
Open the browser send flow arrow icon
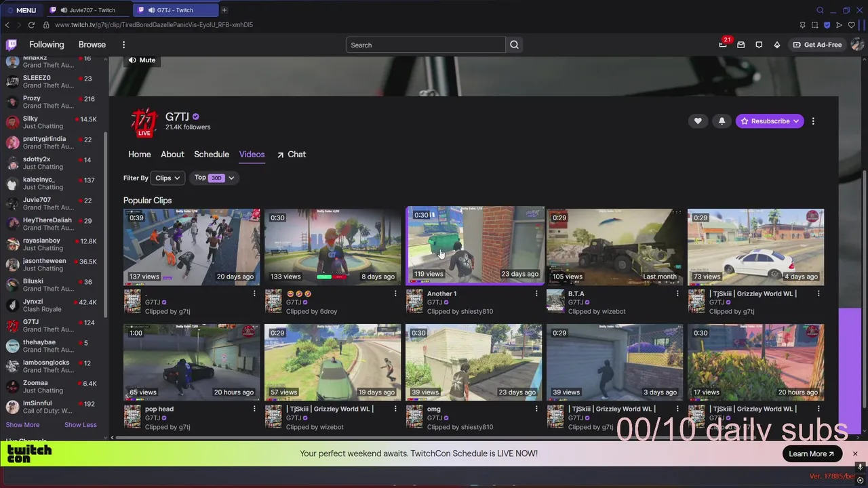839,25
